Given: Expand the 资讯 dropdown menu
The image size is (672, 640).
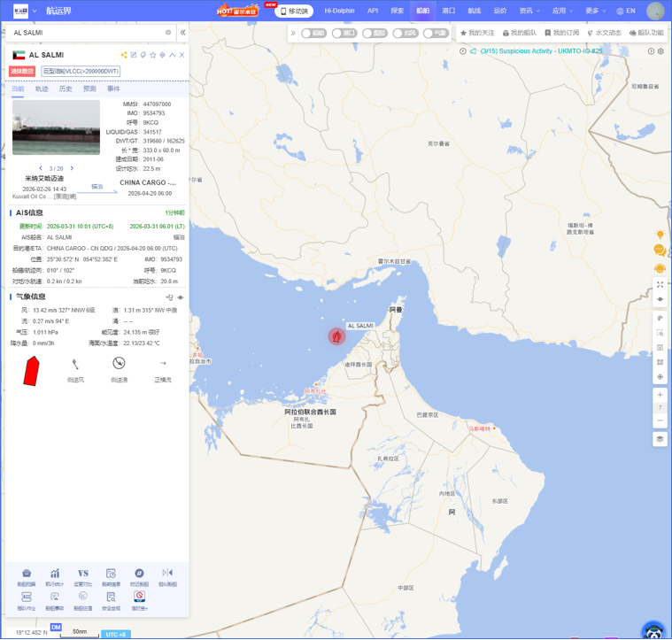Looking at the screenshot, I should coord(529,12).
